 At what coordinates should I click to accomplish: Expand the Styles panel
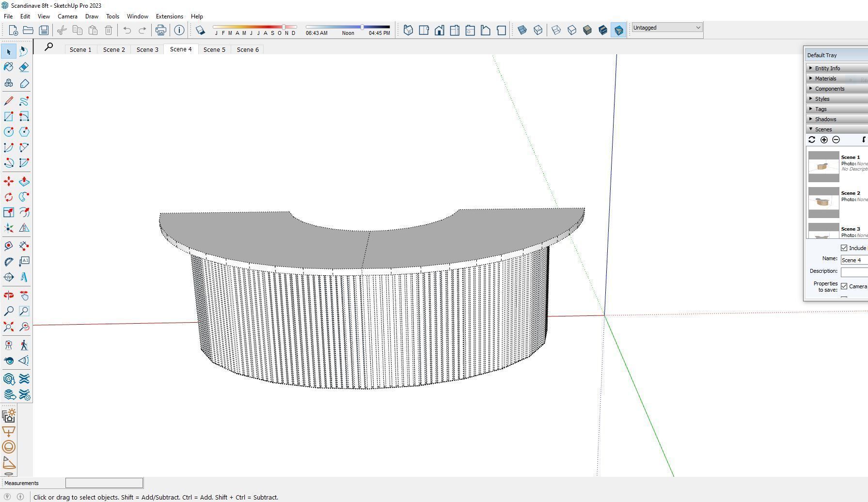point(837,99)
